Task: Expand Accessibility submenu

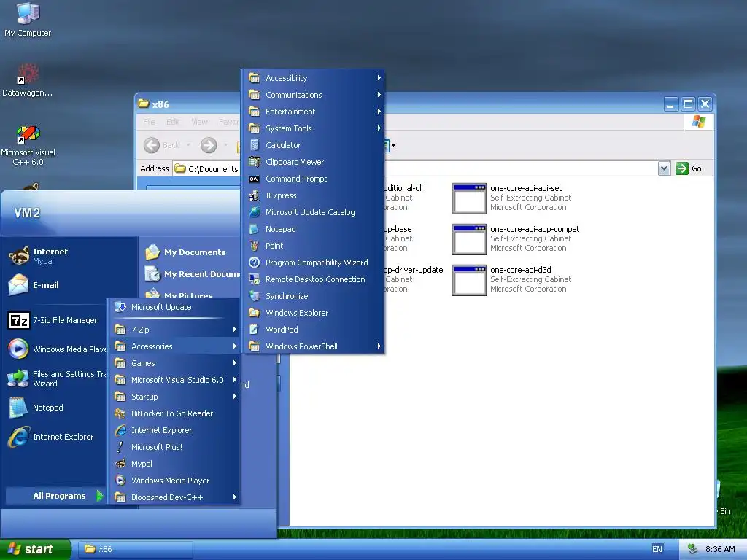Action: [x=313, y=78]
